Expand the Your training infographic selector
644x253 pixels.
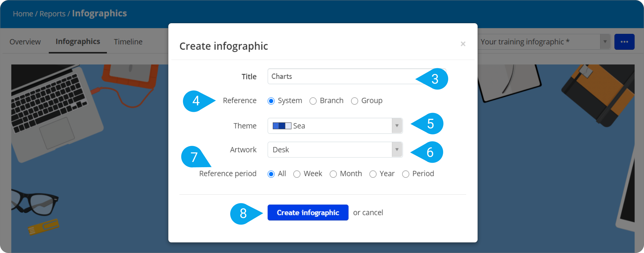click(x=605, y=42)
